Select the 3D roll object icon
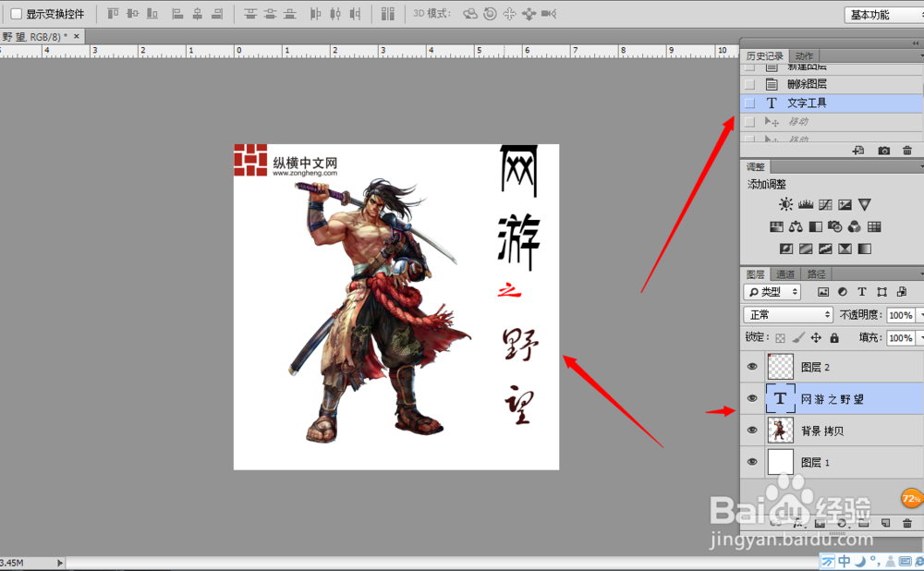924x571 pixels. [x=490, y=14]
